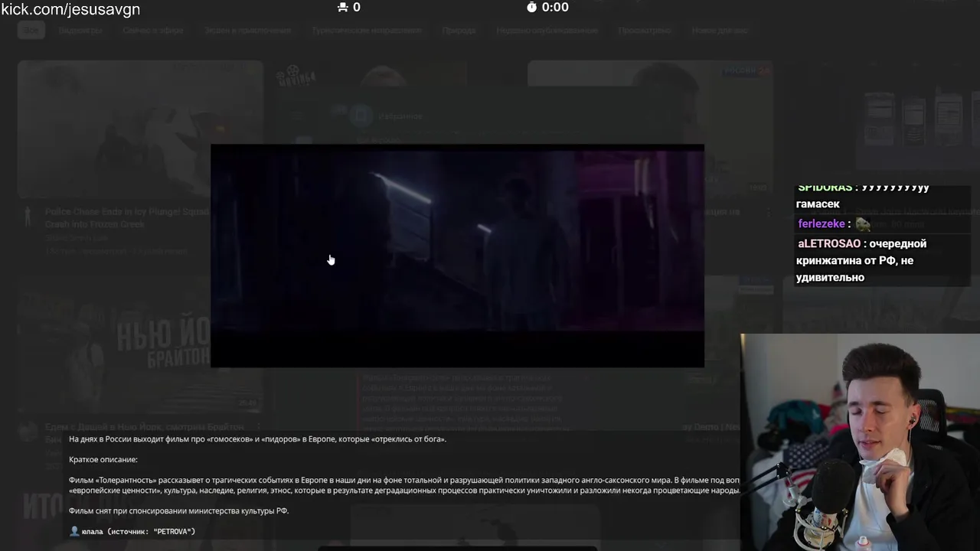Select the Новое для вас filter chip
The image size is (980, 551).
tap(720, 31)
